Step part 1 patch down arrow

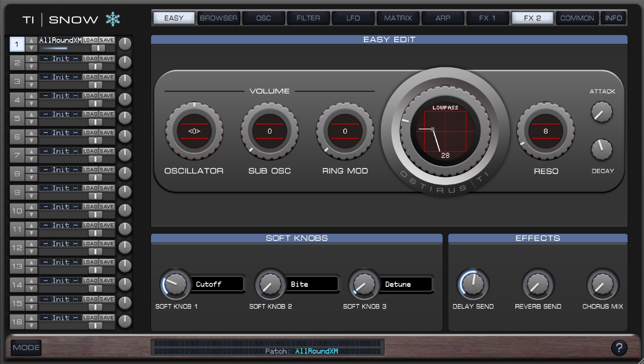(31, 48)
